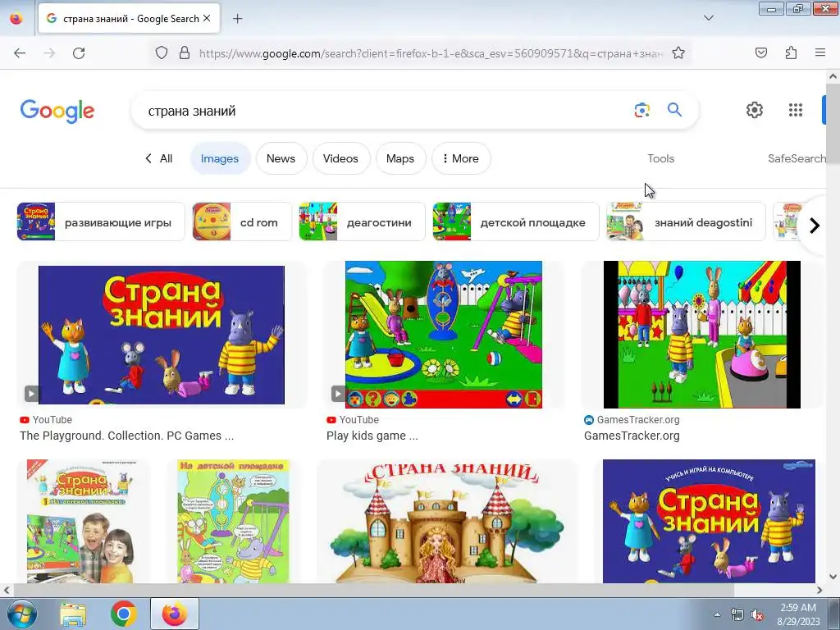Search by image with the Google Lens icon
840x630 pixels.
click(x=641, y=110)
